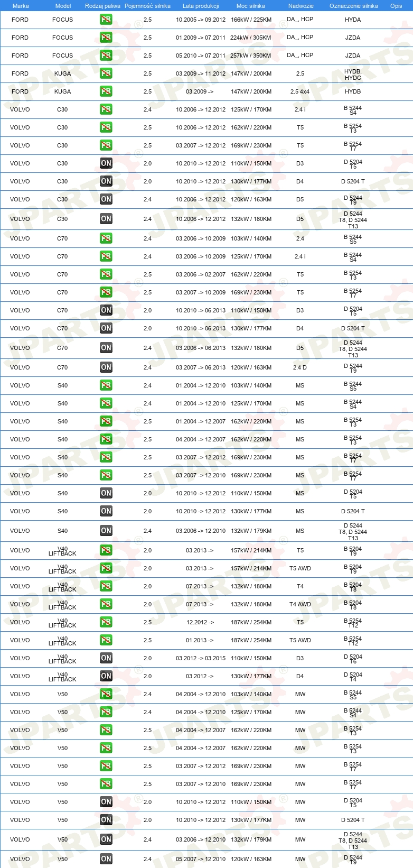
Task: Click the D 5204 T4 engine code
Action: 353,677
